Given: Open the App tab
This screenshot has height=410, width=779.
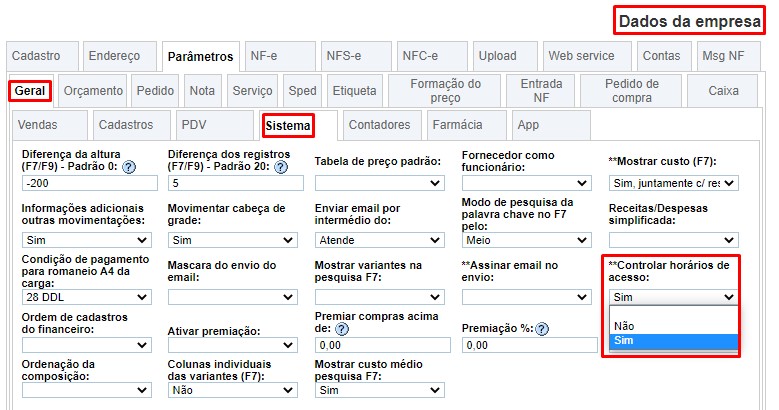Looking at the screenshot, I should point(551,125).
